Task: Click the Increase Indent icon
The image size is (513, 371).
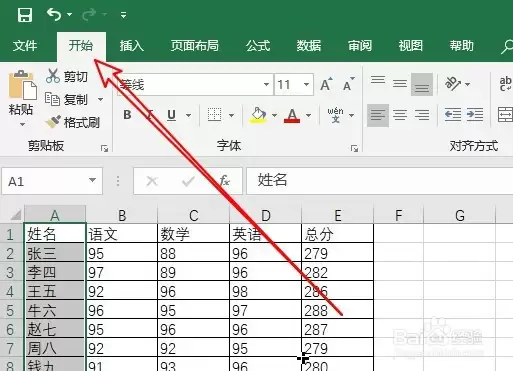Action: (x=475, y=115)
